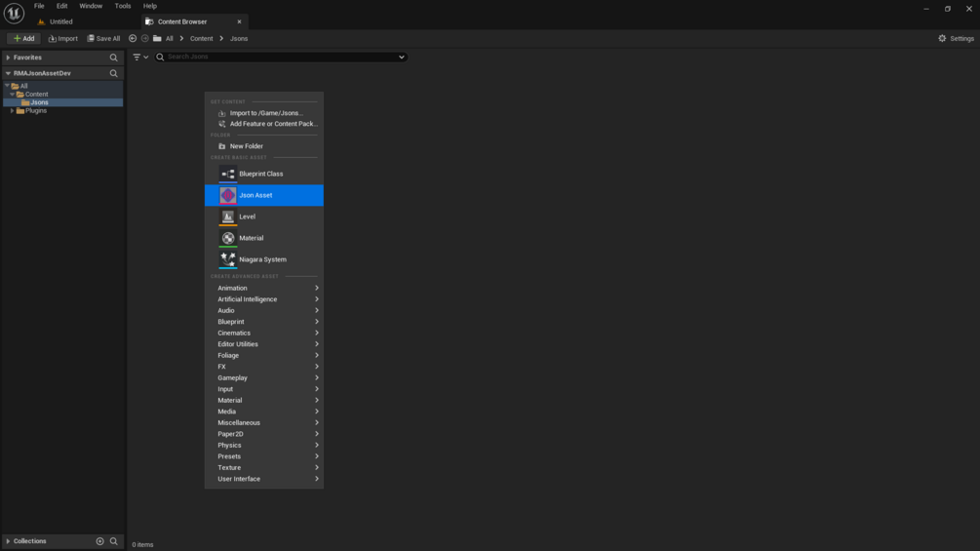Screen dimensions: 980x551
Task: Choose the Blueprint Class asset icon
Action: pyautogui.click(x=227, y=174)
